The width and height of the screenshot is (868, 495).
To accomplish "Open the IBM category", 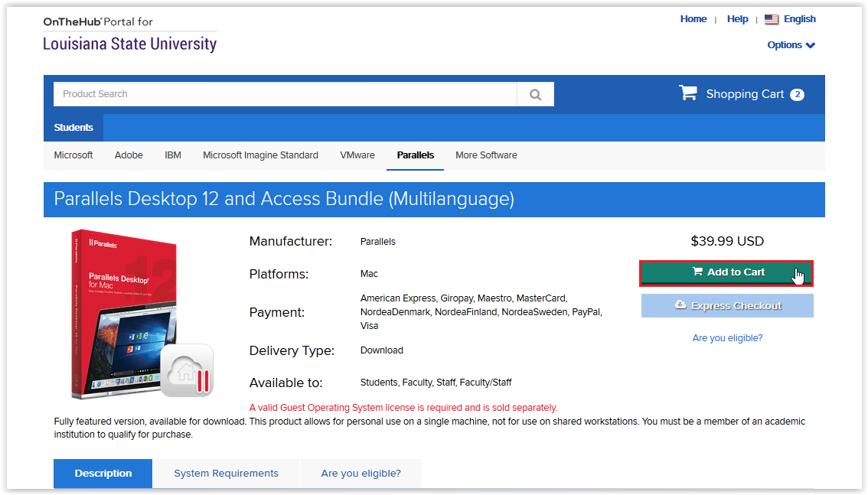I will pos(173,155).
